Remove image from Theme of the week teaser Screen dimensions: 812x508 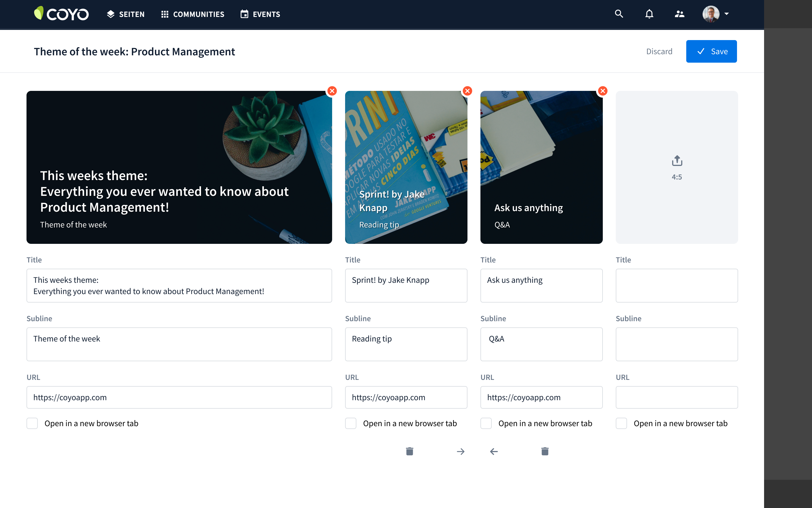(332, 91)
